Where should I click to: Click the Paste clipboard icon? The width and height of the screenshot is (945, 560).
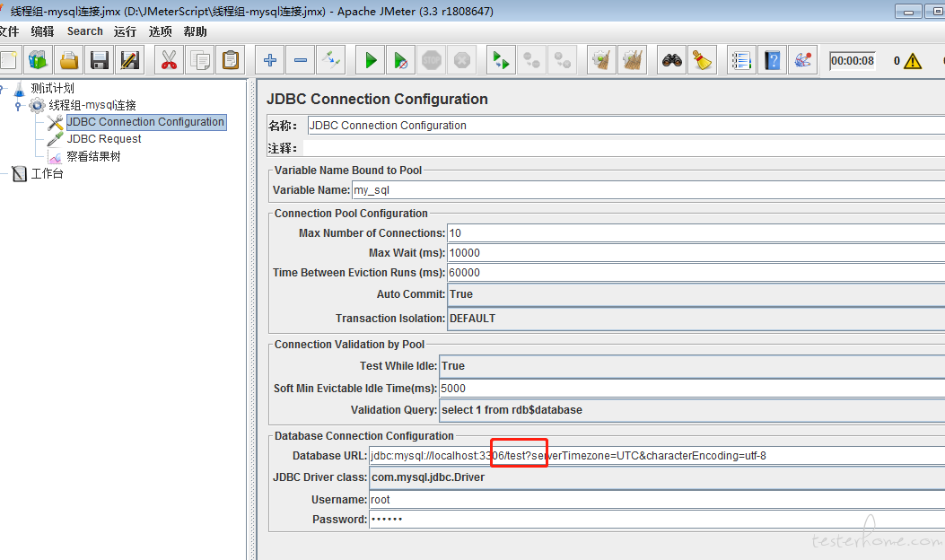231,60
